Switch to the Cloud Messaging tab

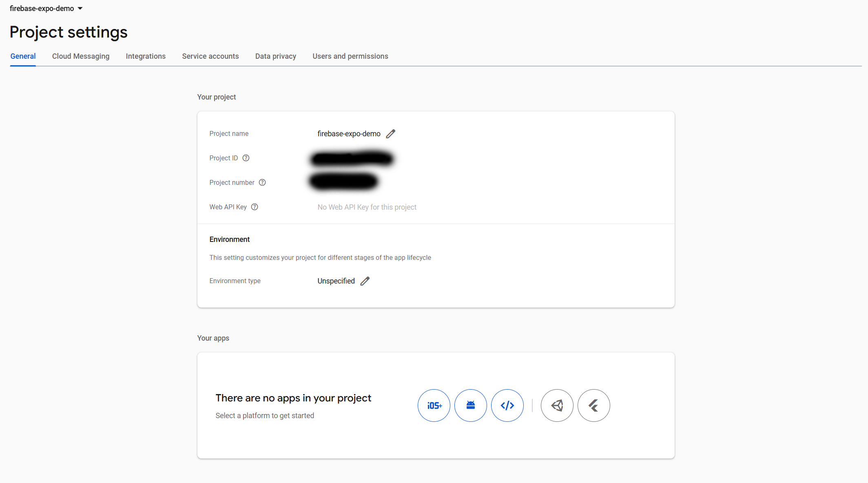click(x=81, y=56)
